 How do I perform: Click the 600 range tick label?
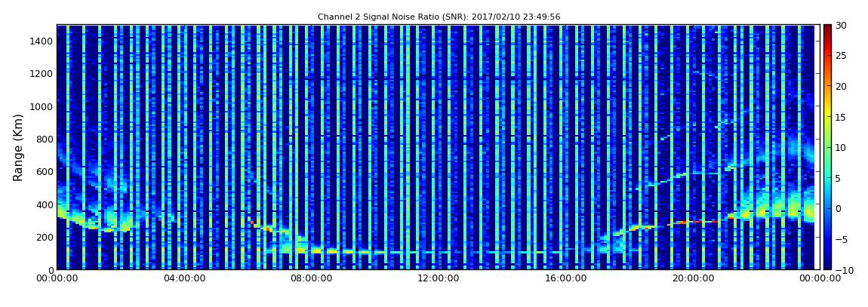point(45,171)
